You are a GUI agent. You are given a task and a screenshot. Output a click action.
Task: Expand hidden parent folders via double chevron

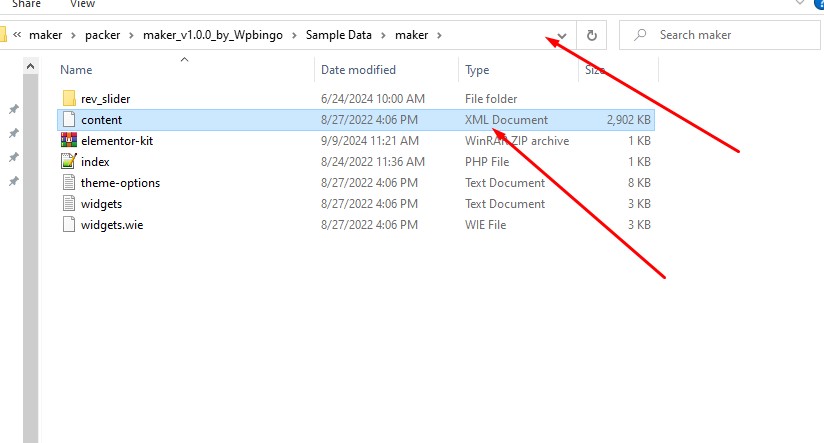(17, 35)
